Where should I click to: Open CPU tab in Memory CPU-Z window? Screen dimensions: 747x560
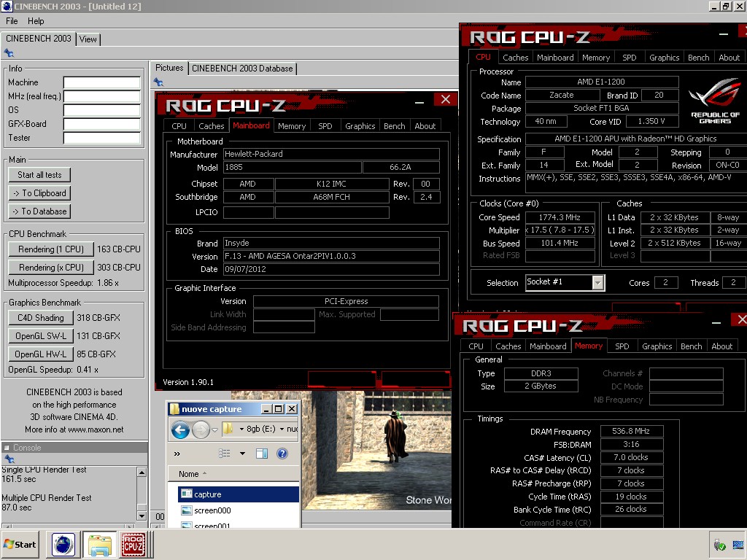pyautogui.click(x=476, y=346)
